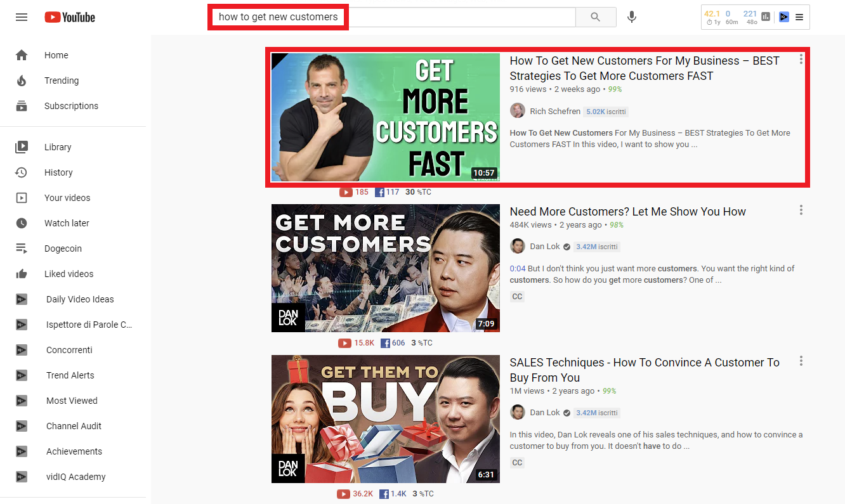Screen dimensions: 845x504
Task: Click the Your videos play icon
Action: (22, 198)
